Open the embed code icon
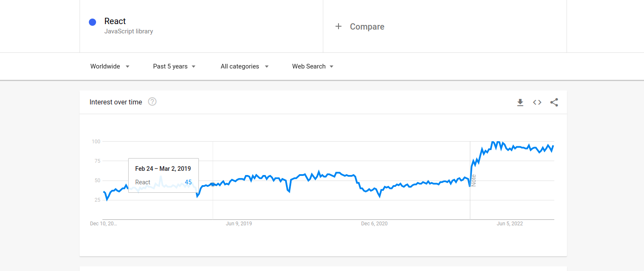This screenshot has width=644, height=271. [x=537, y=102]
